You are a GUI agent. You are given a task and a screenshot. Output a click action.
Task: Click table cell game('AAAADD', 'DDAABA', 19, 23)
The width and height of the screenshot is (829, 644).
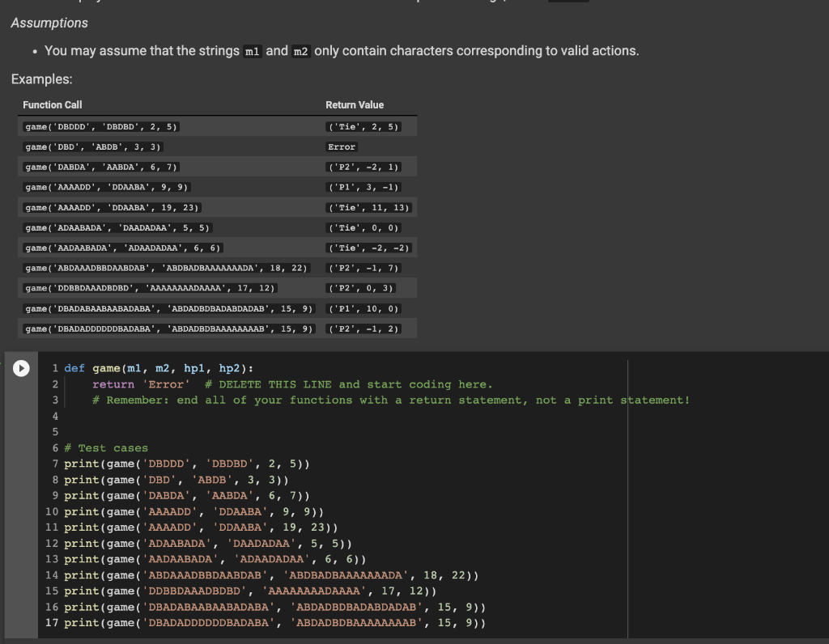tap(112, 208)
